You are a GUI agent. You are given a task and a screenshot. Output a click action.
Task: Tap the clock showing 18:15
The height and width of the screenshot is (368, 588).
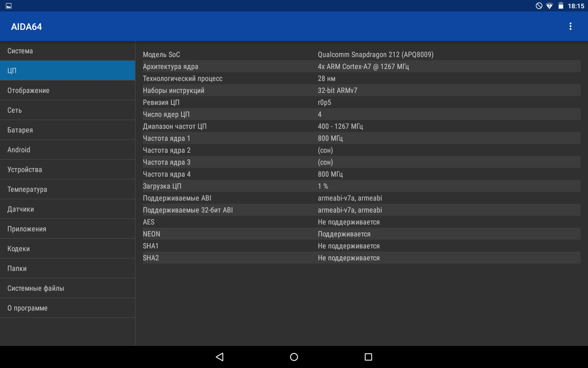576,6
